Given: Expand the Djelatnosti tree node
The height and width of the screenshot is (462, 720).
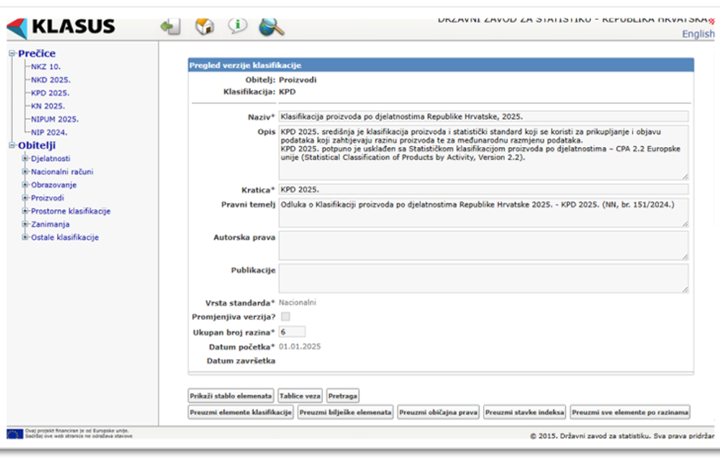Looking at the screenshot, I should [24, 159].
